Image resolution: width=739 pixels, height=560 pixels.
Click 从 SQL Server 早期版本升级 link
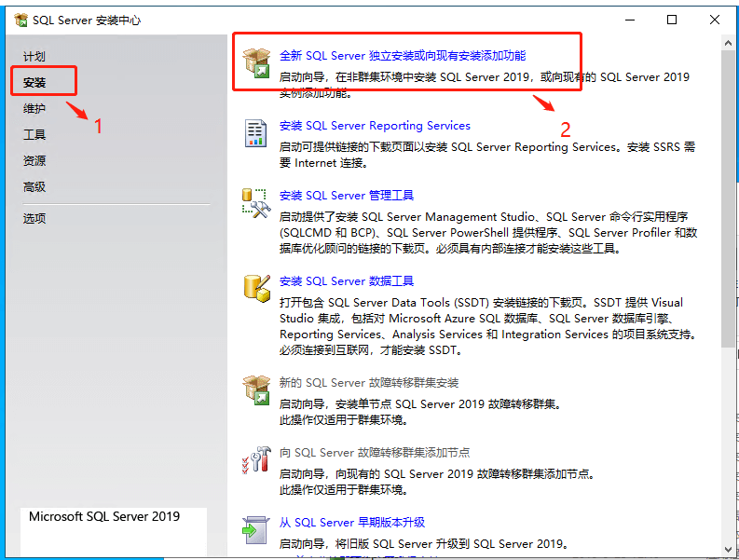point(352,523)
